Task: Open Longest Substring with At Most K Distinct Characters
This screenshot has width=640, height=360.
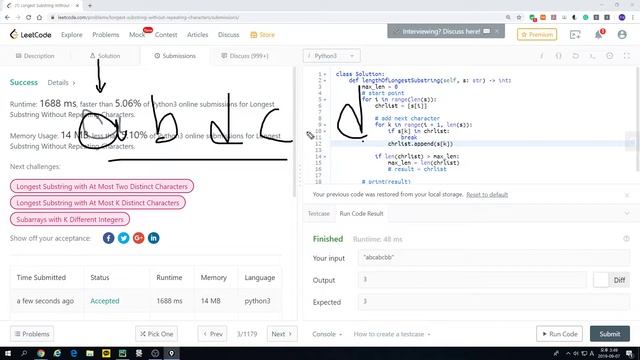Action: (x=98, y=202)
